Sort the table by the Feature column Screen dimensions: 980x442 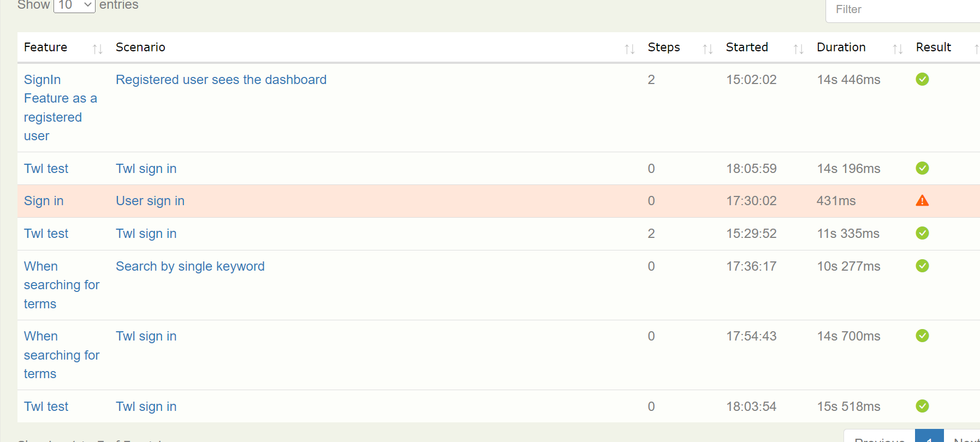(x=98, y=49)
